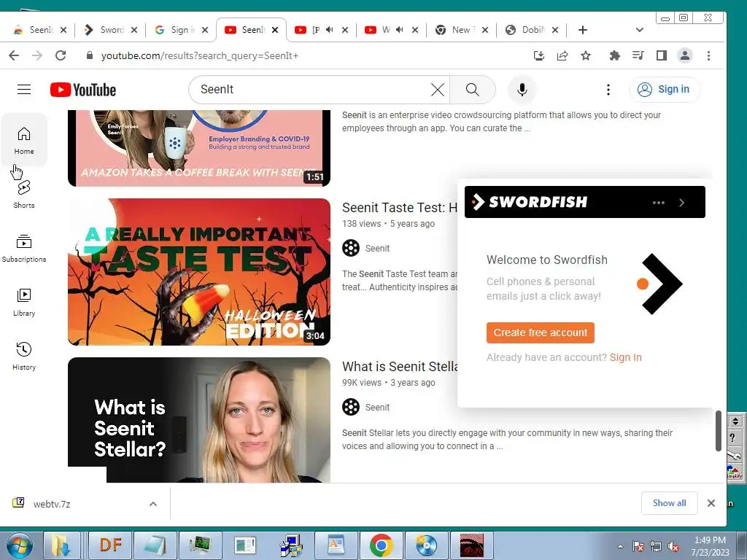Show hidden system tray icons
This screenshot has height=560, width=747.
pos(620,546)
